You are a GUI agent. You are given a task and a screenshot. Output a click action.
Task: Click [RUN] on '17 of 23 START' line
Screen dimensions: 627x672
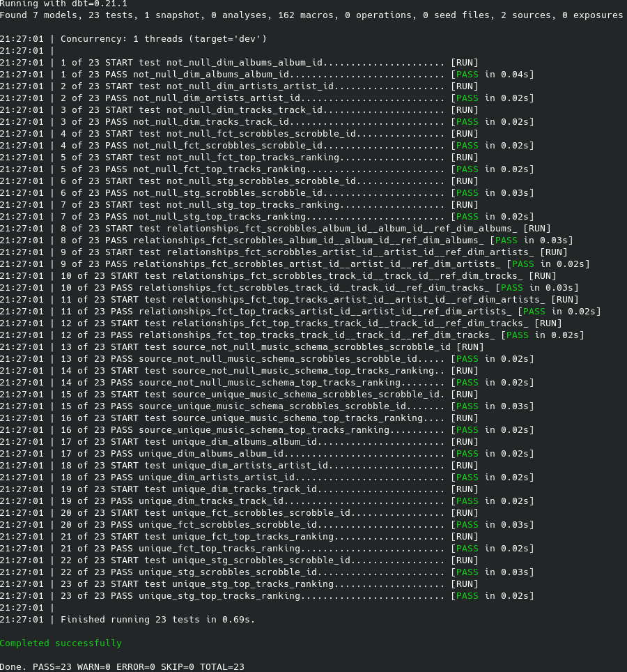pyautogui.click(x=465, y=441)
